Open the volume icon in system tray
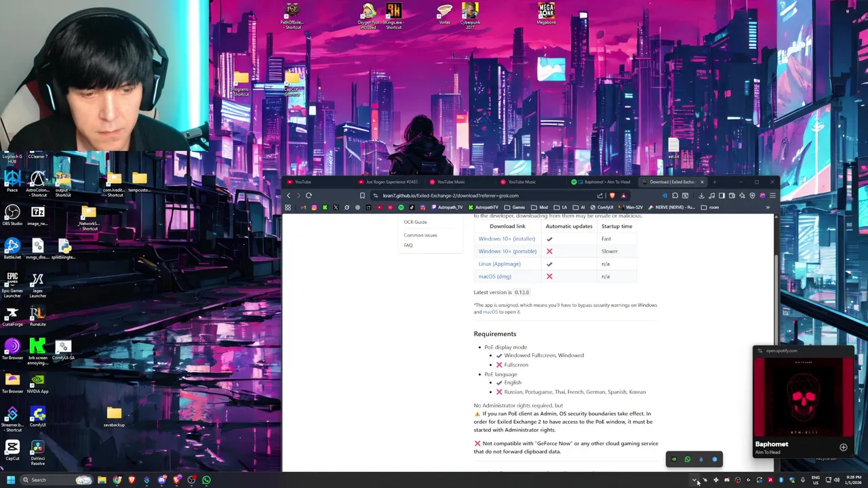This screenshot has width=868, height=488. coord(837,480)
